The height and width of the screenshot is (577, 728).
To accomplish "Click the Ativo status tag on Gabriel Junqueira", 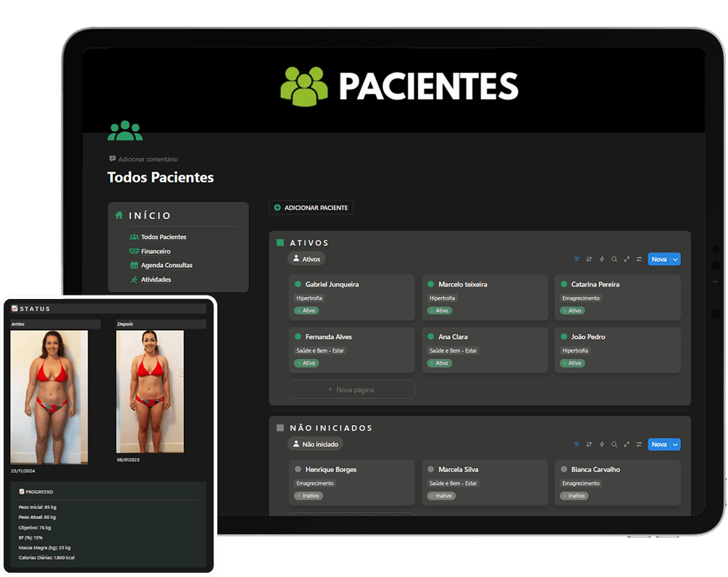I will pyautogui.click(x=307, y=311).
